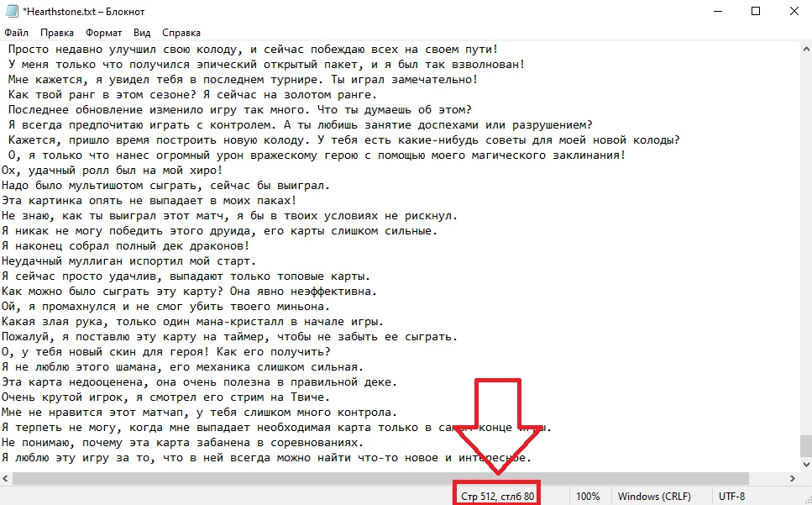Click line 'О, у тебя новый скин'

165,352
